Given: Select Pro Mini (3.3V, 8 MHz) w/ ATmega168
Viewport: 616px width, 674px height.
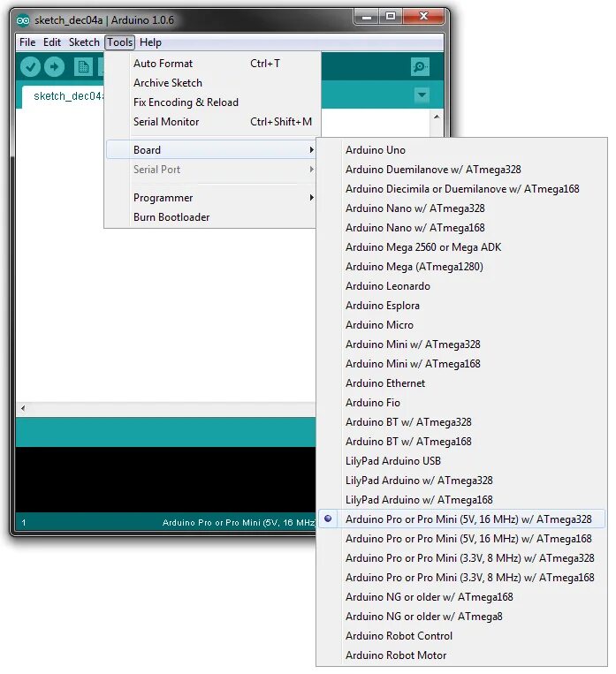Looking at the screenshot, I should (461, 578).
